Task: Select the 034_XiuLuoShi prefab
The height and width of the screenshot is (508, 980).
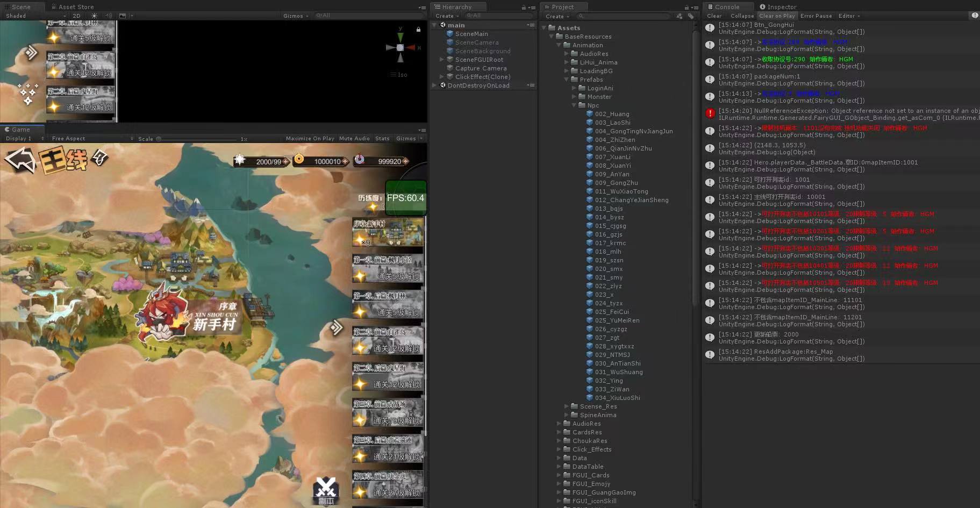Action: pos(613,398)
